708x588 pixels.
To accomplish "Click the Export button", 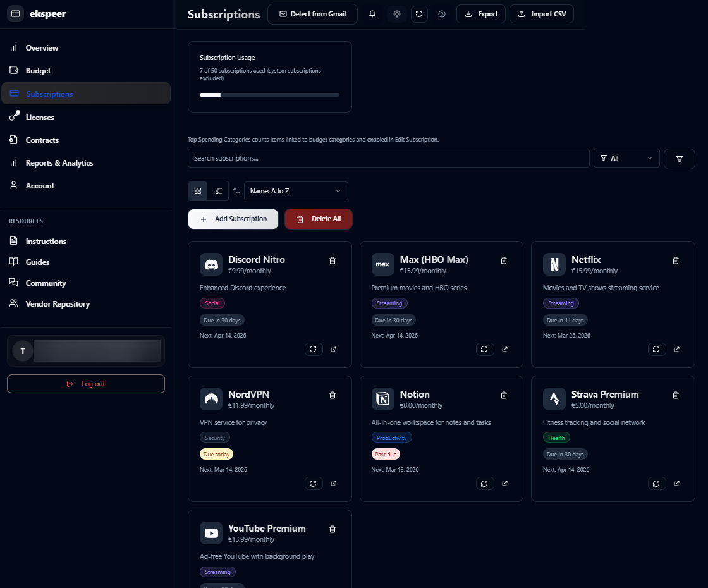I will pyautogui.click(x=481, y=14).
